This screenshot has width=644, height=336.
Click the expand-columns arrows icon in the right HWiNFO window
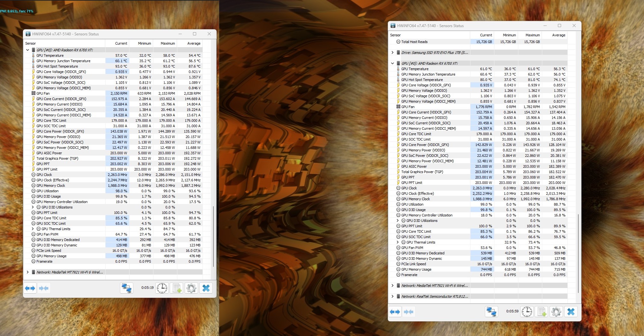pos(395,312)
